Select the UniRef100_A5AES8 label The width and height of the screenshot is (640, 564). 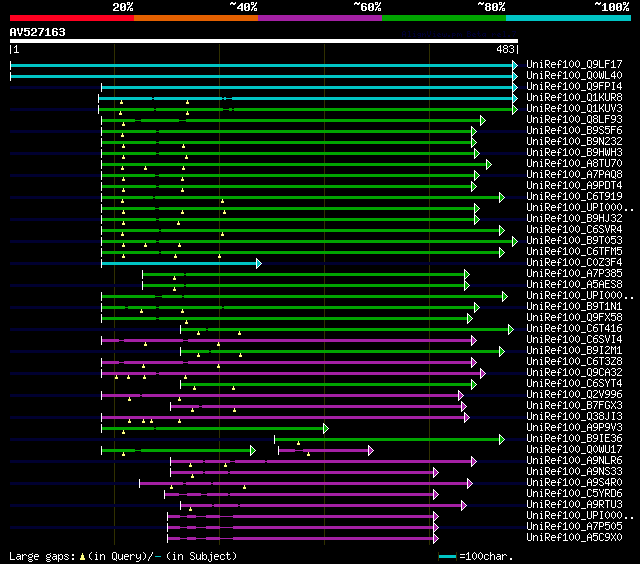click(x=574, y=285)
